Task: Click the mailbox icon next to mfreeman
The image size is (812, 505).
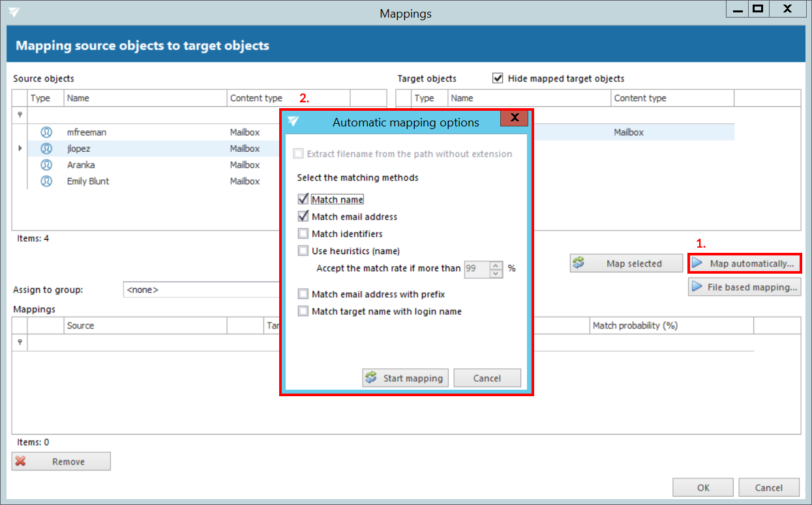Action: click(46, 132)
